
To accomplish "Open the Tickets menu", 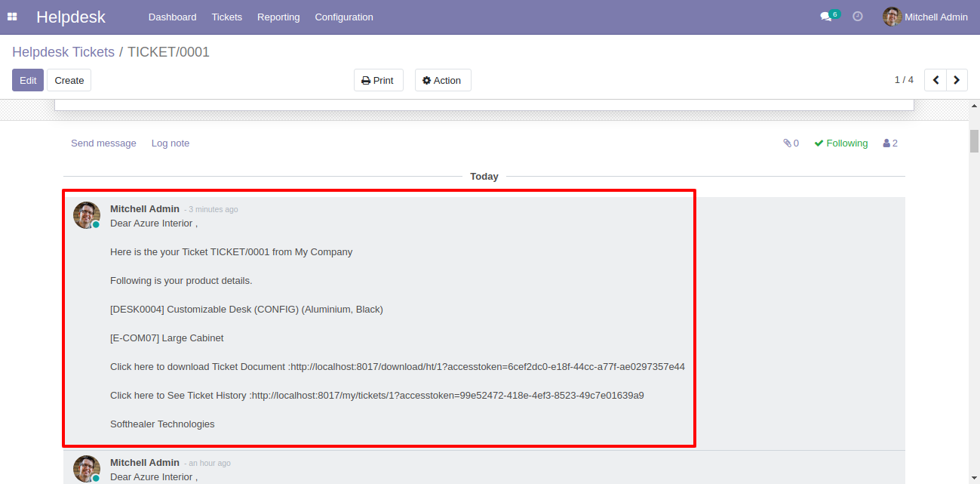I will point(227,17).
